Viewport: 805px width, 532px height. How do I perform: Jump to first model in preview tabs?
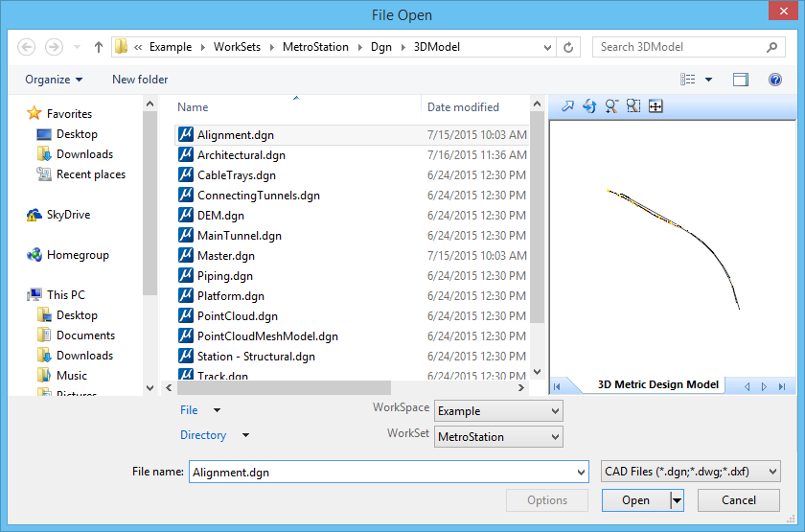coord(557,386)
